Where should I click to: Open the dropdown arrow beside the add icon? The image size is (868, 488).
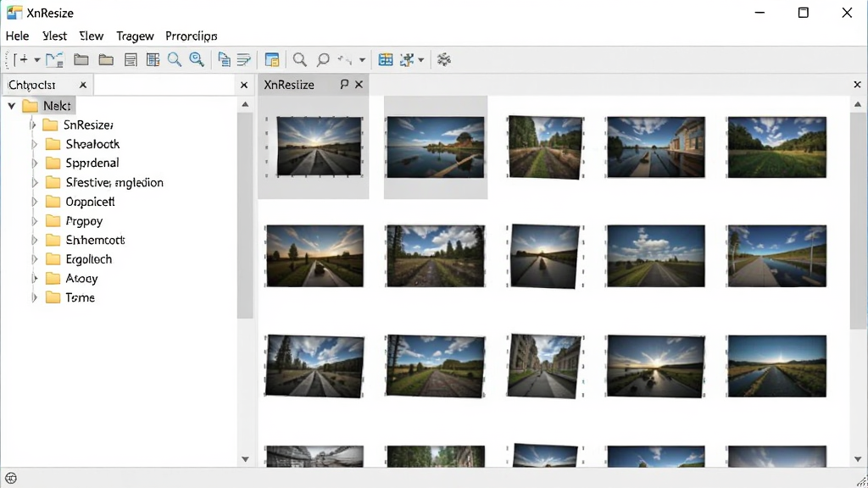[x=37, y=60]
